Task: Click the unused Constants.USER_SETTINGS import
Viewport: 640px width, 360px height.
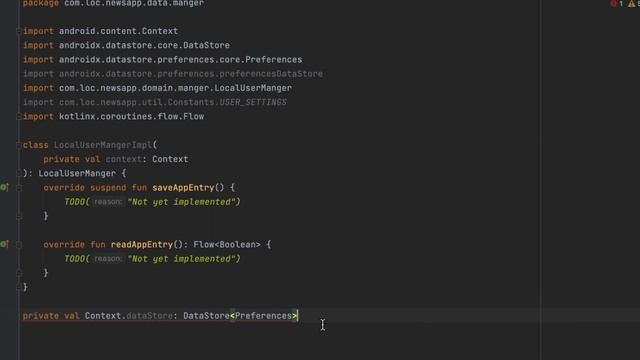Action: click(173, 102)
